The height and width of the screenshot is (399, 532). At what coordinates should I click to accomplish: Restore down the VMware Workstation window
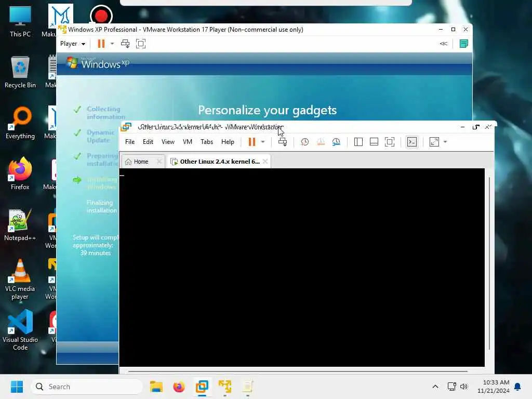(x=475, y=127)
